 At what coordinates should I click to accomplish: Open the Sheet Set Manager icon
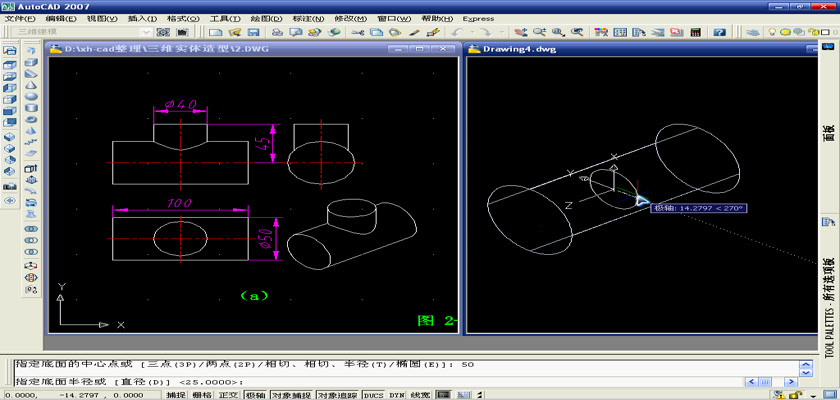[657, 32]
